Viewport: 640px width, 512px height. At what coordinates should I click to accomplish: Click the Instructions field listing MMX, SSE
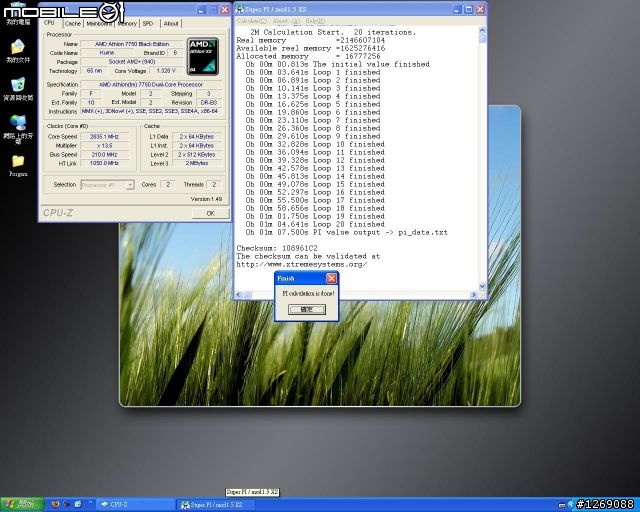tap(151, 111)
